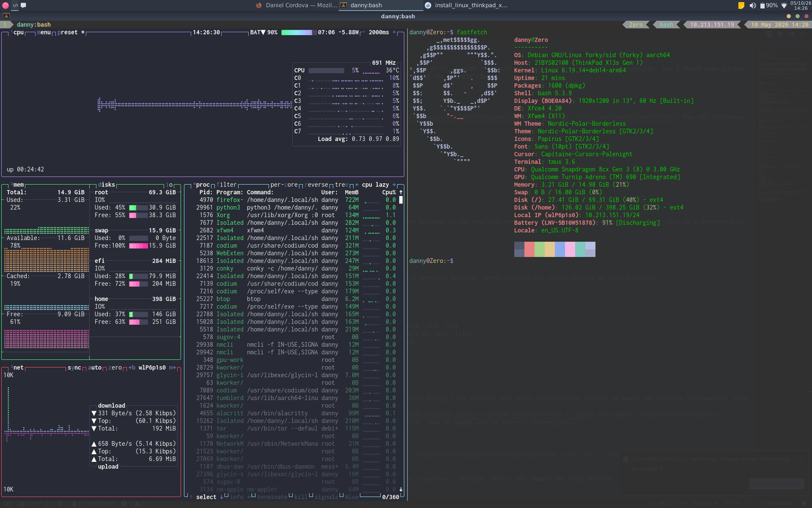The width and height of the screenshot is (812, 508).
Task: Click the 2000ms update interval value
Action: click(379, 32)
